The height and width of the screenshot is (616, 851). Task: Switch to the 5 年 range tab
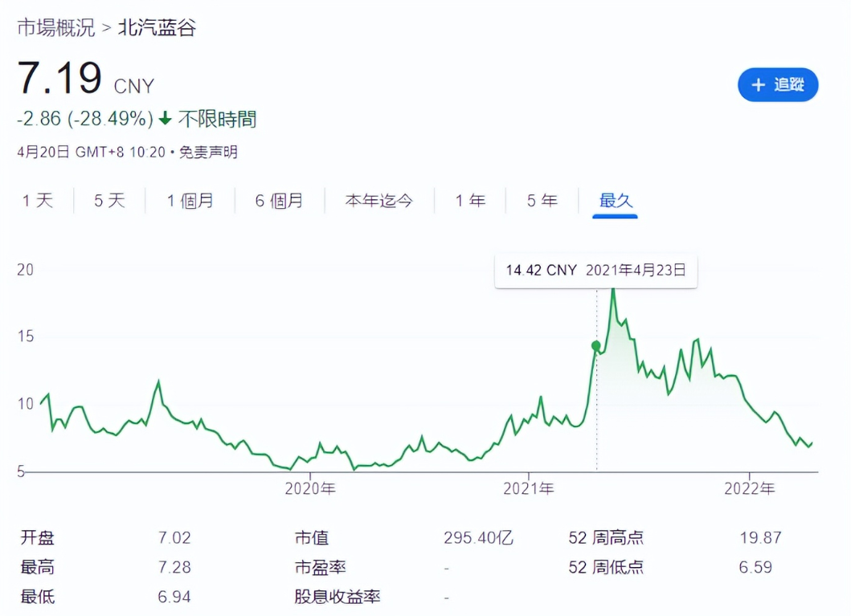click(542, 201)
